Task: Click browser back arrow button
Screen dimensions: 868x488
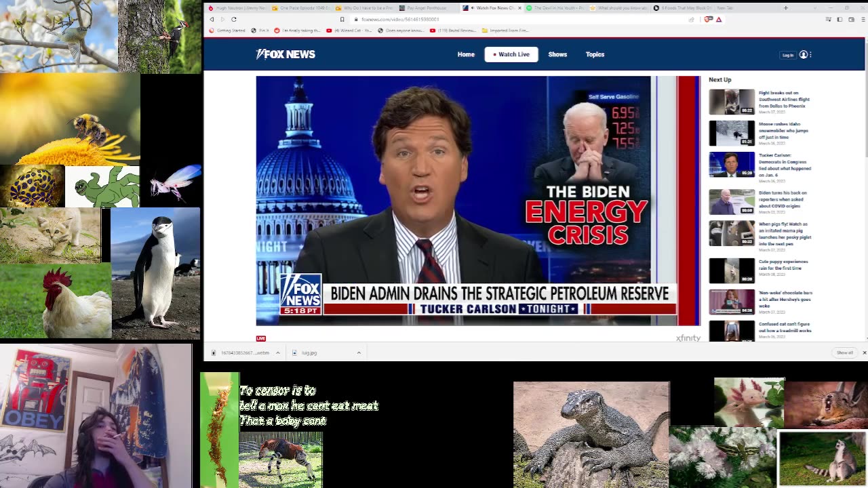Action: click(x=212, y=19)
